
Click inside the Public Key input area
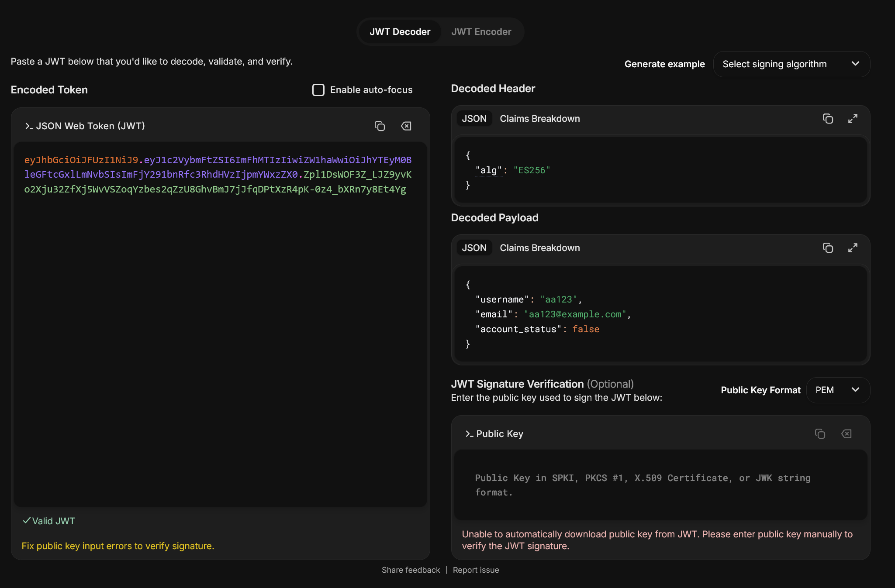tap(660, 485)
